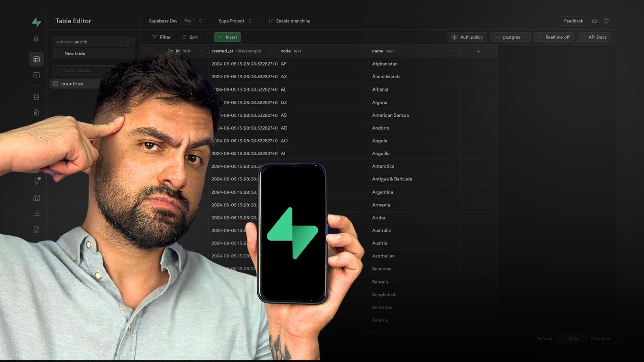Open the Insert dropdown button

tap(227, 37)
